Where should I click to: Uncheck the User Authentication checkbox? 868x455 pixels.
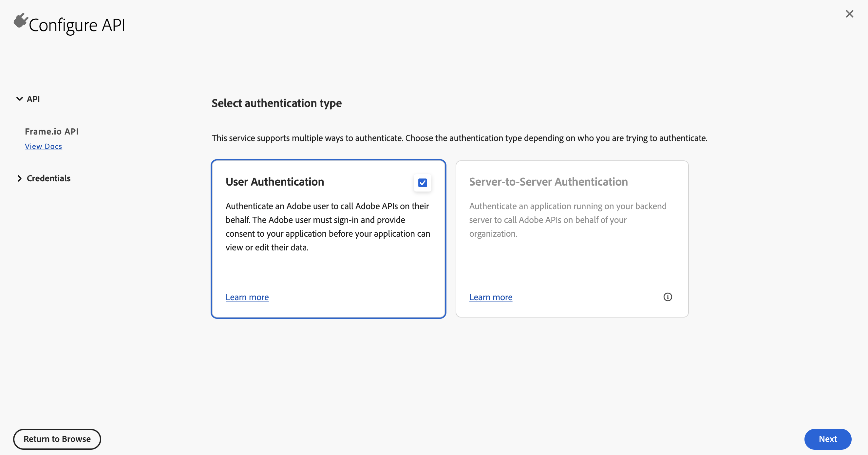click(422, 183)
